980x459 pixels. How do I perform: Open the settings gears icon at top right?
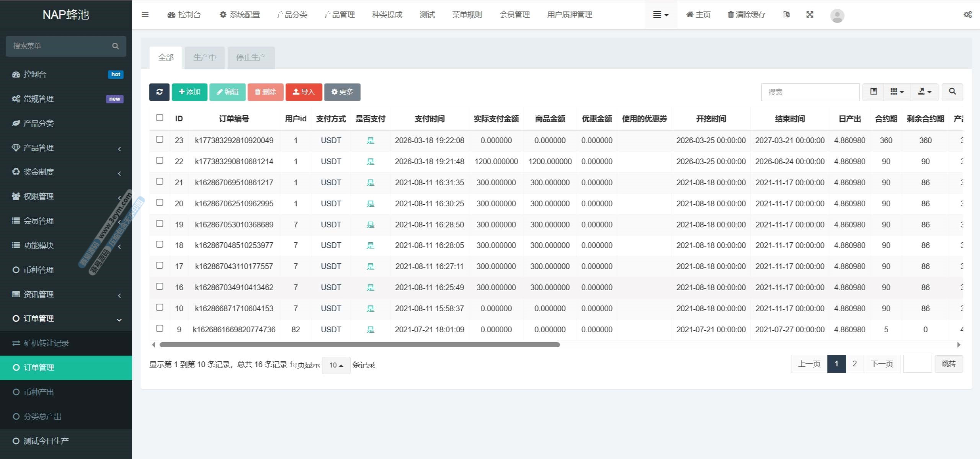pos(967,15)
